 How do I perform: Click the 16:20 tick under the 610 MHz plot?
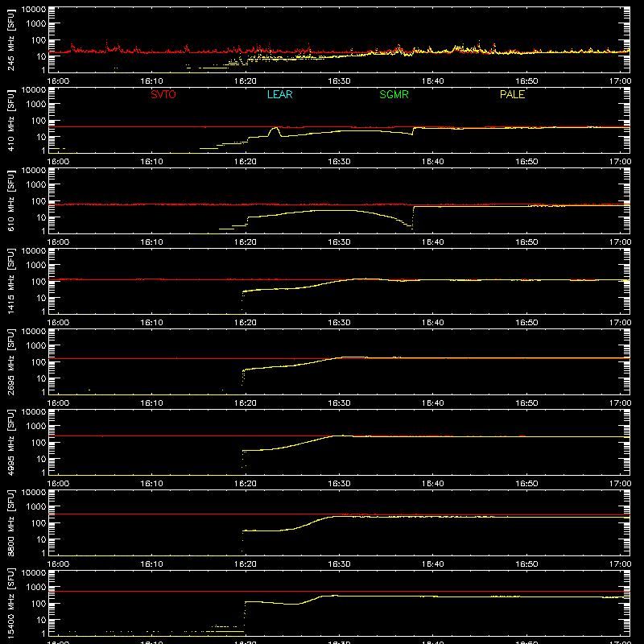pyautogui.click(x=246, y=242)
